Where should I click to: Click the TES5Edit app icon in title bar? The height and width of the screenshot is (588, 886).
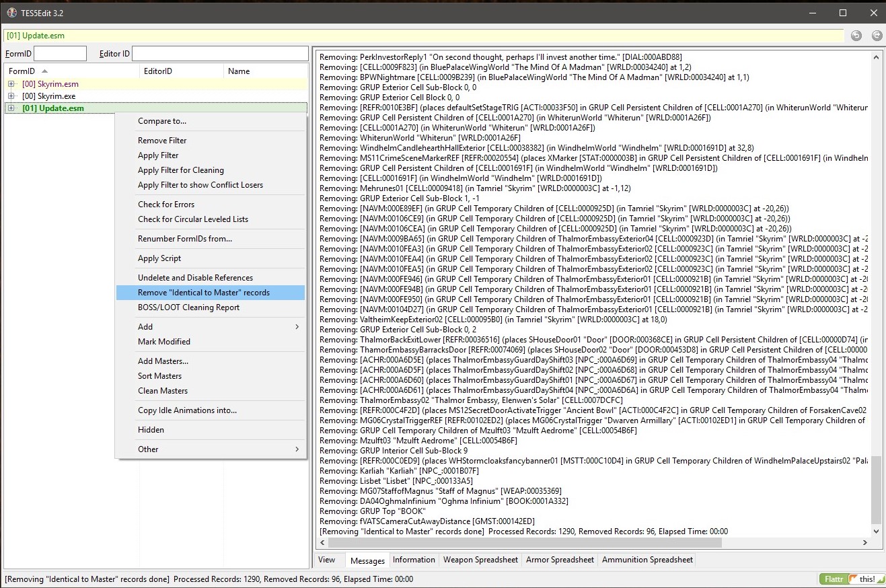coord(10,13)
